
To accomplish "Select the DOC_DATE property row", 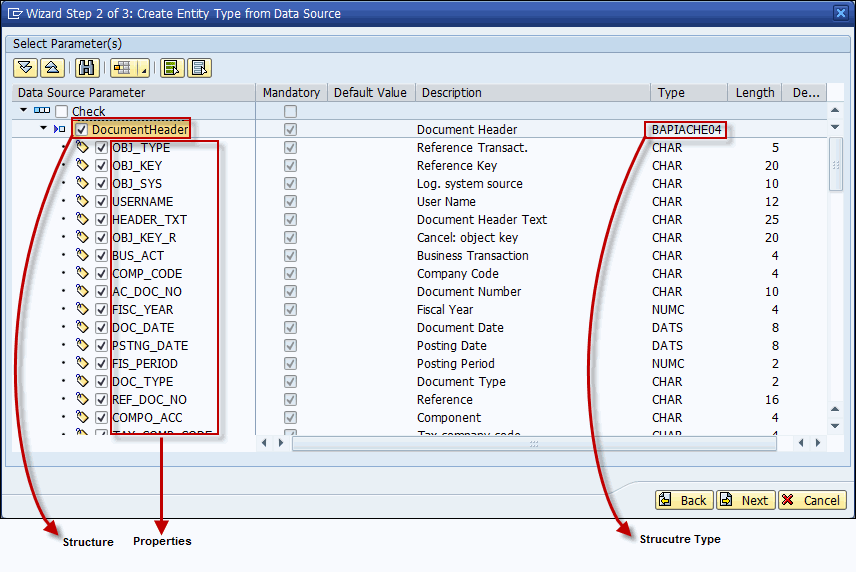I will (x=143, y=328).
